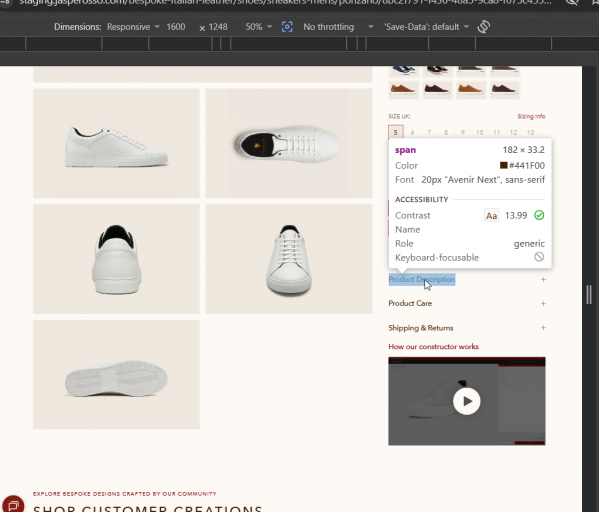This screenshot has width=599, height=512.
Task: Select UK size 5
Action: coord(395,132)
